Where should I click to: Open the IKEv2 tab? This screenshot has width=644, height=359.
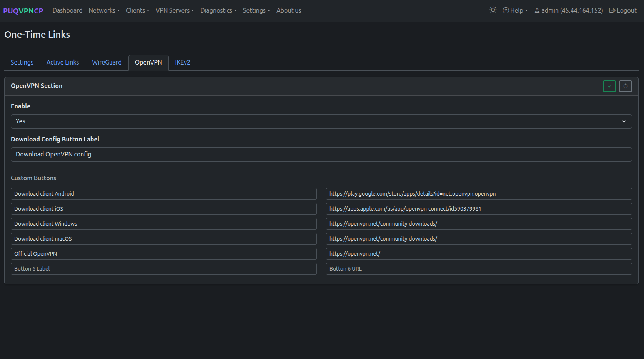point(183,62)
